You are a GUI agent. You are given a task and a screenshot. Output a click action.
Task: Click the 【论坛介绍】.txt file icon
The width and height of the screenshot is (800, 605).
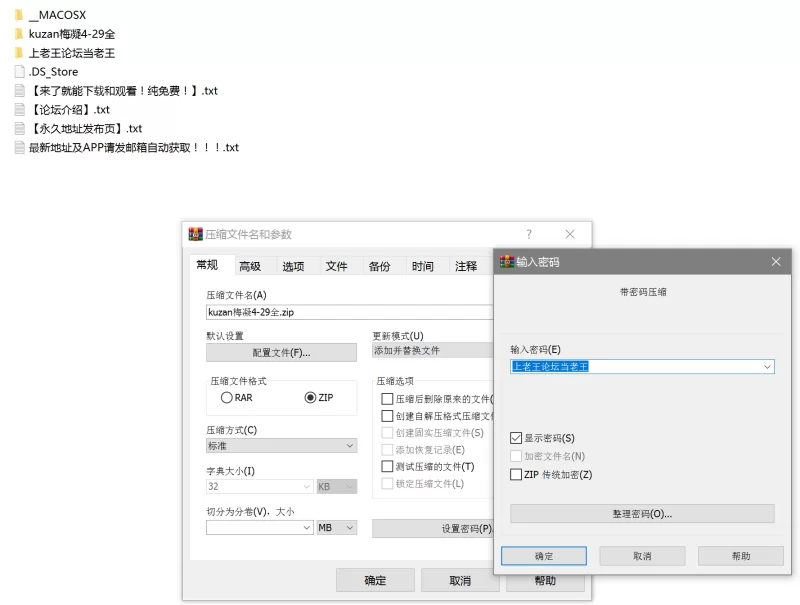pyautogui.click(x=19, y=110)
